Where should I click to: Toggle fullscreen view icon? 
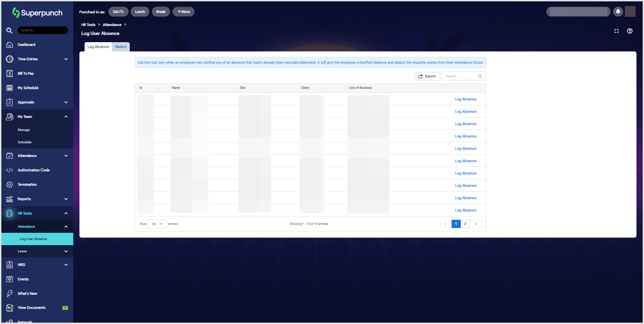click(x=616, y=31)
